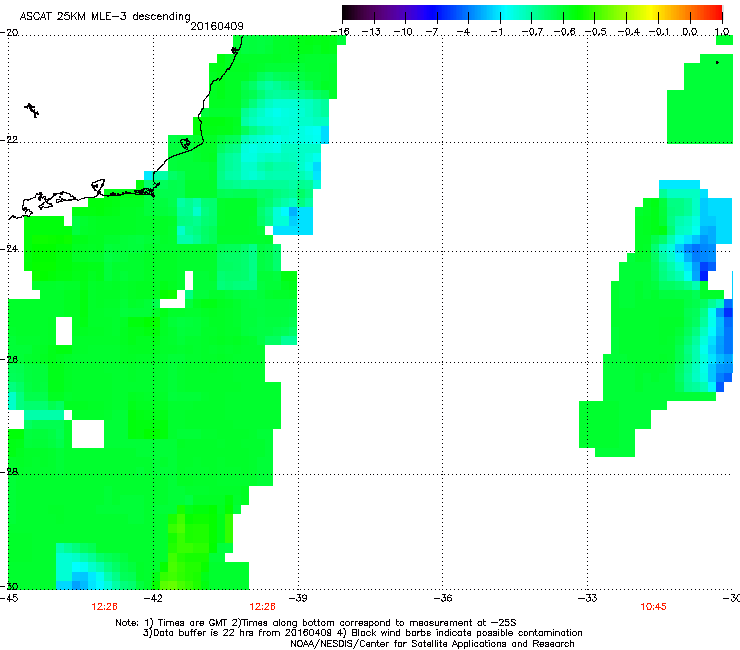Viewport: 740px width, 650px height.
Task: Select the -10 color scale label
Action: [403, 32]
